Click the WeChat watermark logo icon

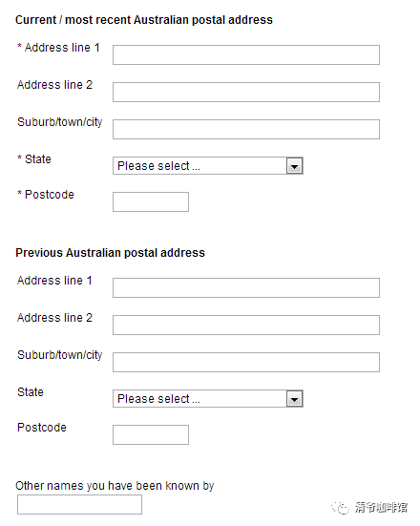tap(341, 507)
